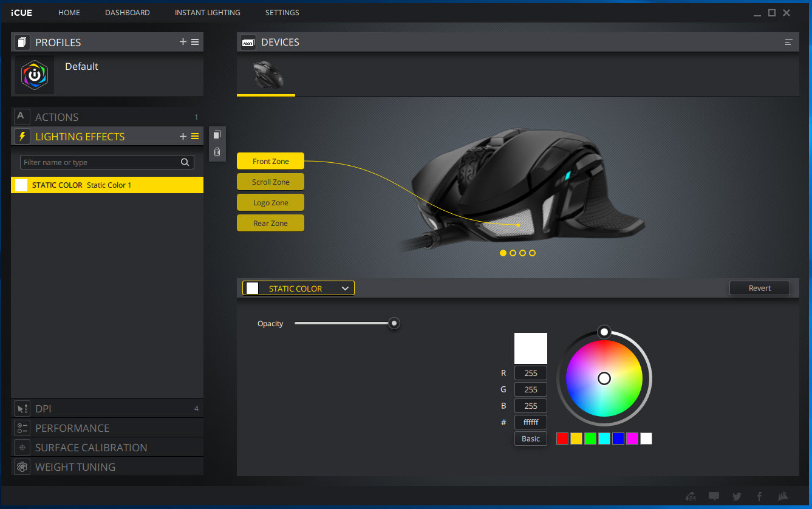Pick the white color swatch
Viewport: 812px width, 509px height.
click(646, 439)
